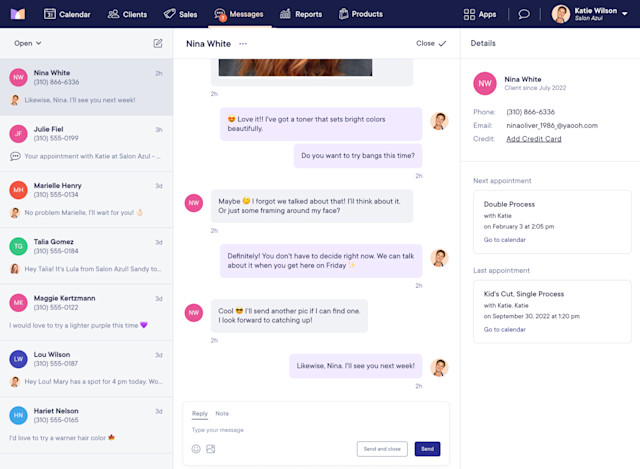Open Katie Wilson account dropdown arrow
This screenshot has width=640, height=469.
click(x=624, y=14)
